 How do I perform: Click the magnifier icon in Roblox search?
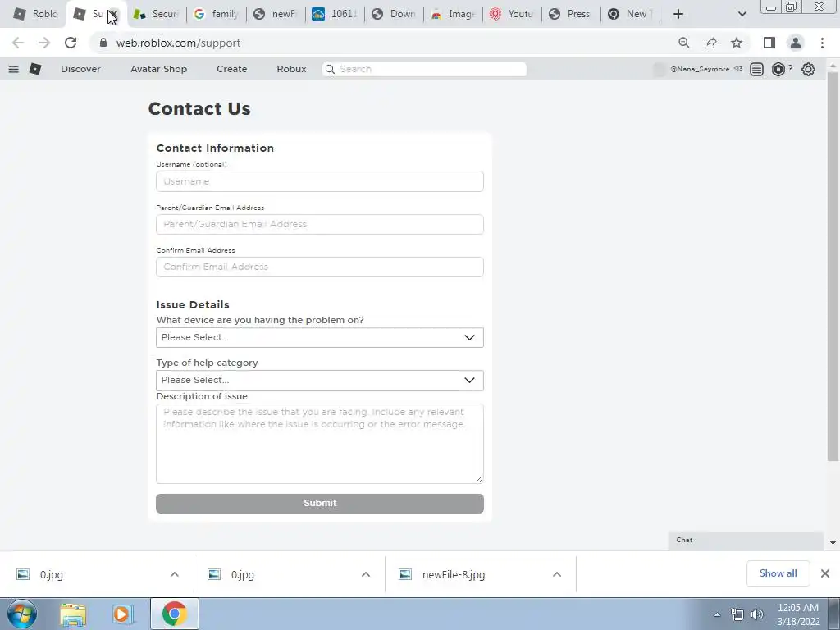(x=330, y=69)
